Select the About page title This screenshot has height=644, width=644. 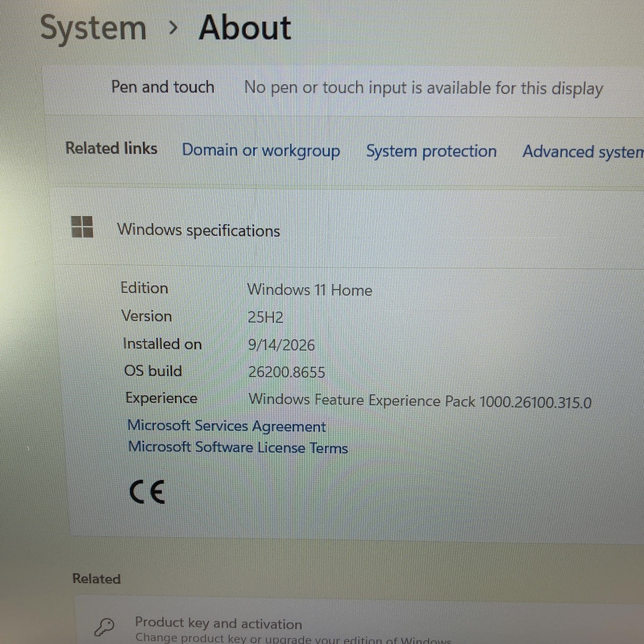[x=245, y=28]
